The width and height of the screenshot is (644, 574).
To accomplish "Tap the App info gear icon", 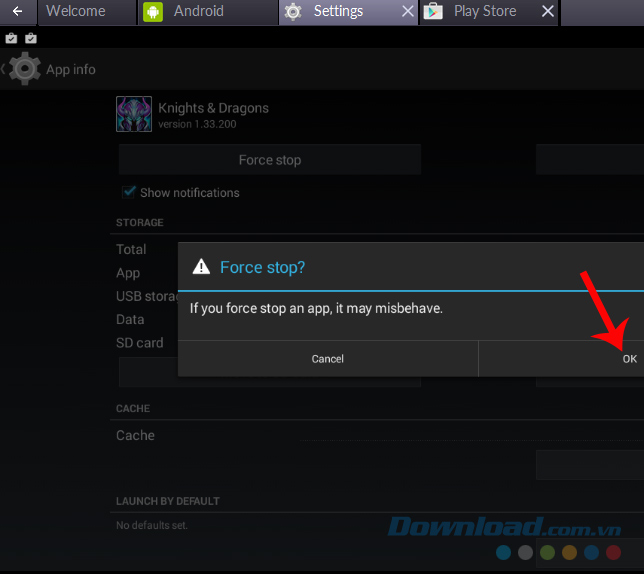I will [x=25, y=69].
